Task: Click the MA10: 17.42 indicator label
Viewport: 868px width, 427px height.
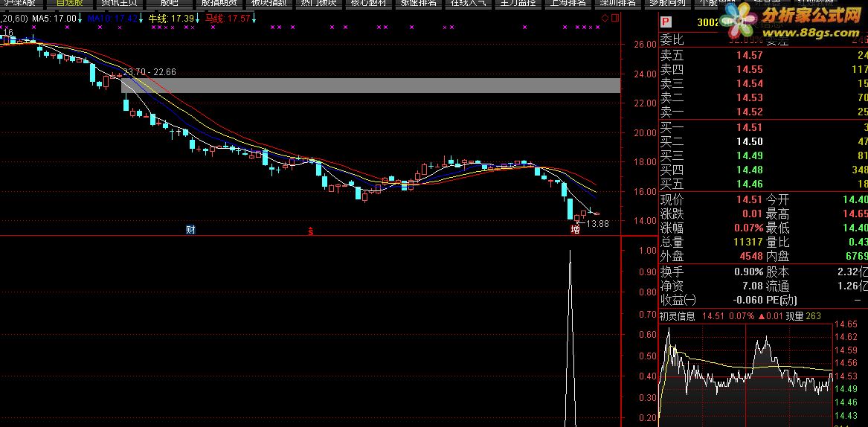Action: (112, 19)
